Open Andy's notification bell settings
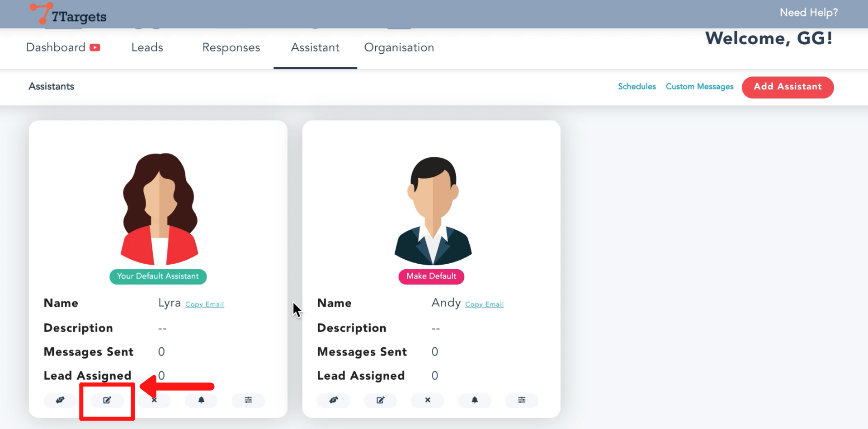The image size is (868, 429). (475, 400)
